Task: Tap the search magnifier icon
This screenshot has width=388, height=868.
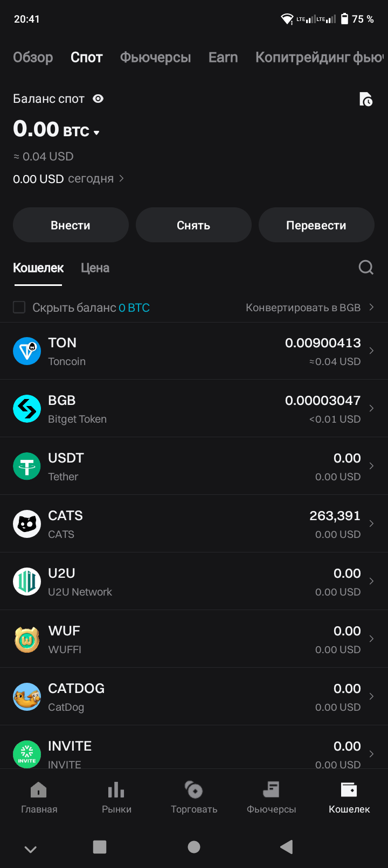Action: (366, 267)
